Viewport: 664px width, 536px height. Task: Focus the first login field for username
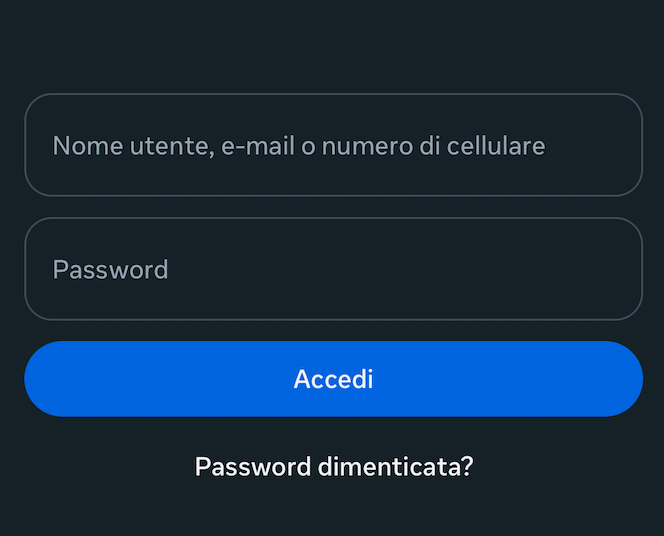pos(333,146)
